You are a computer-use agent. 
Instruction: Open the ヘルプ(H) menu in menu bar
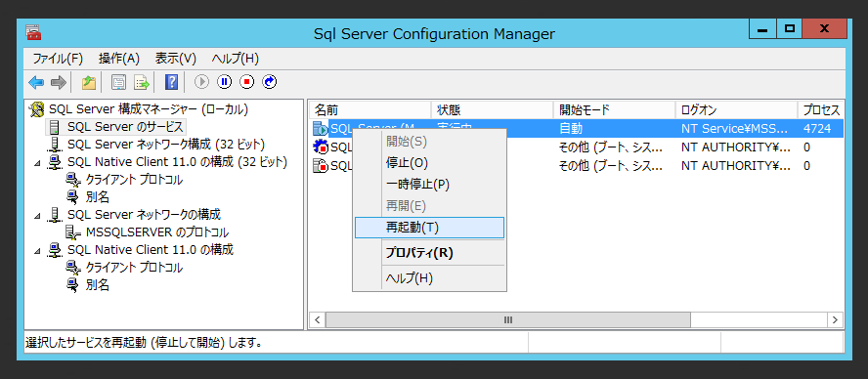coord(236,59)
